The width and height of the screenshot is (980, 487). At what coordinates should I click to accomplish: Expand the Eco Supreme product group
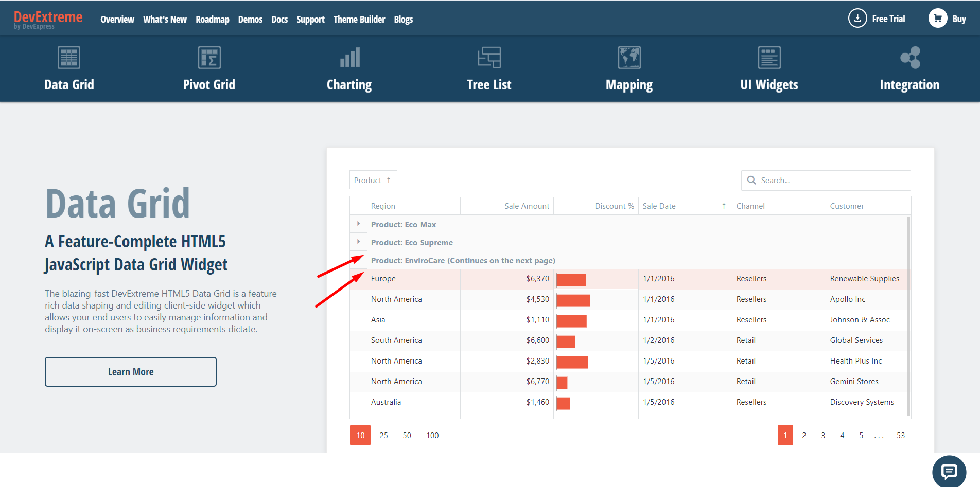[x=359, y=242]
